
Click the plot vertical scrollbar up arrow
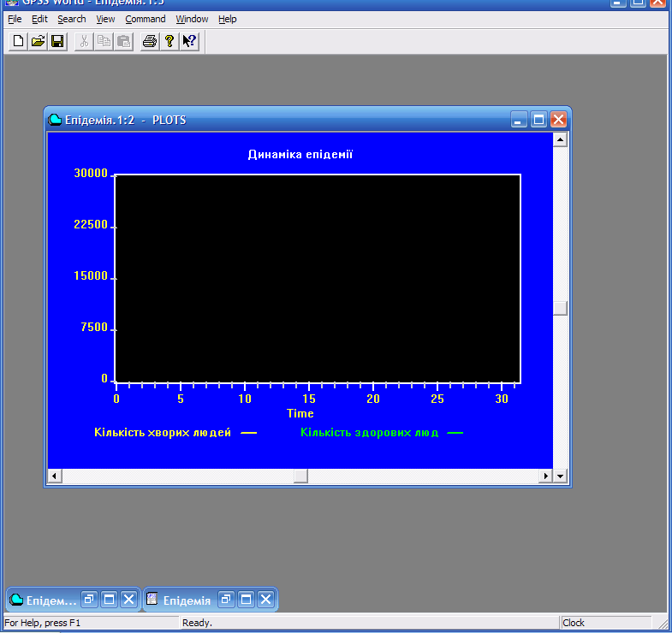point(560,139)
